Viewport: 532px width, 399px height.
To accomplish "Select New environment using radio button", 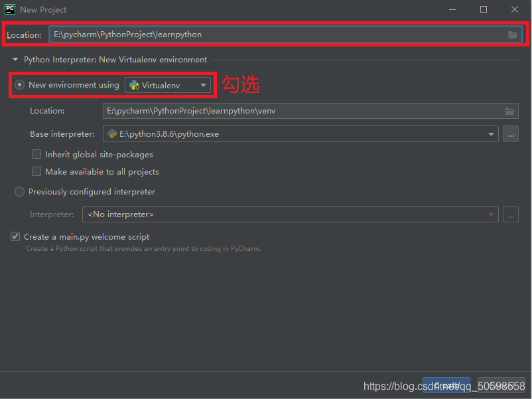I will (19, 85).
